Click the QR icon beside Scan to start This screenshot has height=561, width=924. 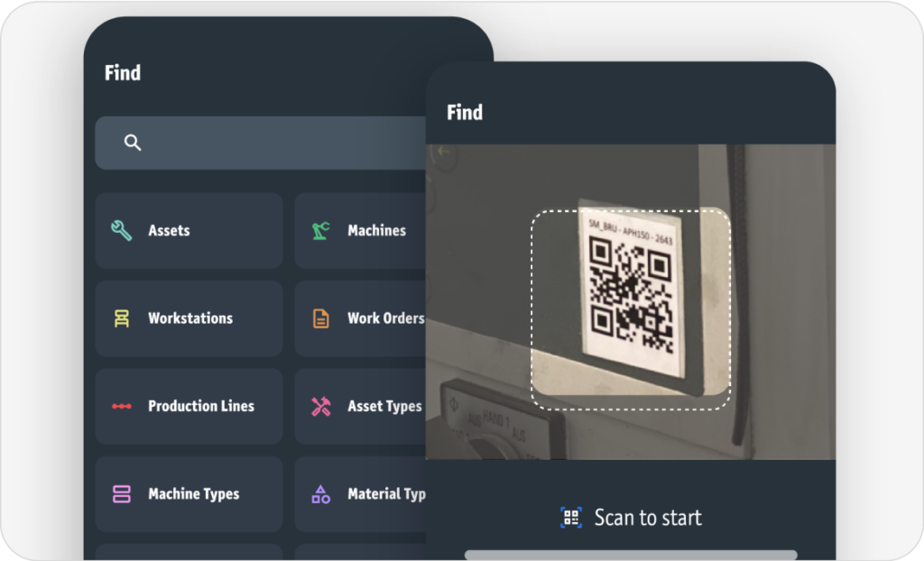click(x=570, y=517)
